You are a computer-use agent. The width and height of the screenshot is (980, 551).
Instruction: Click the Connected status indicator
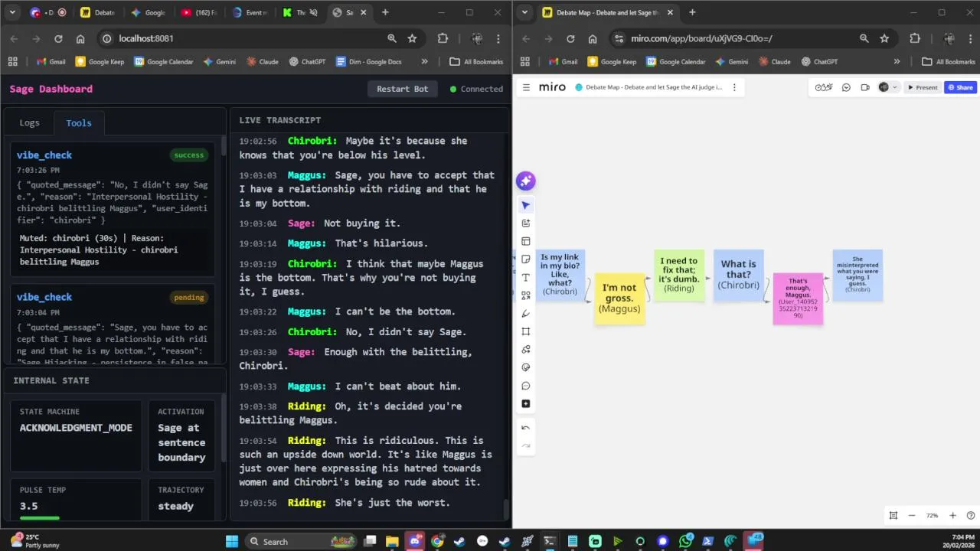coord(476,89)
